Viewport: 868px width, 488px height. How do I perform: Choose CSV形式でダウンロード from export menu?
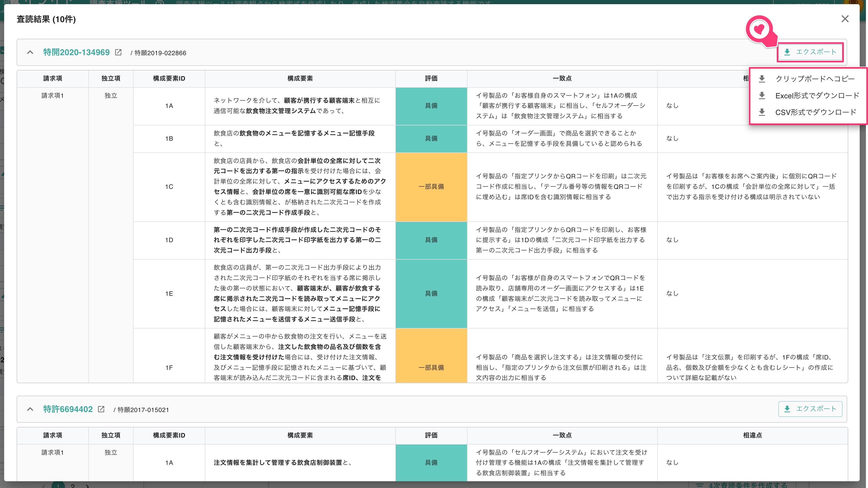[808, 112]
